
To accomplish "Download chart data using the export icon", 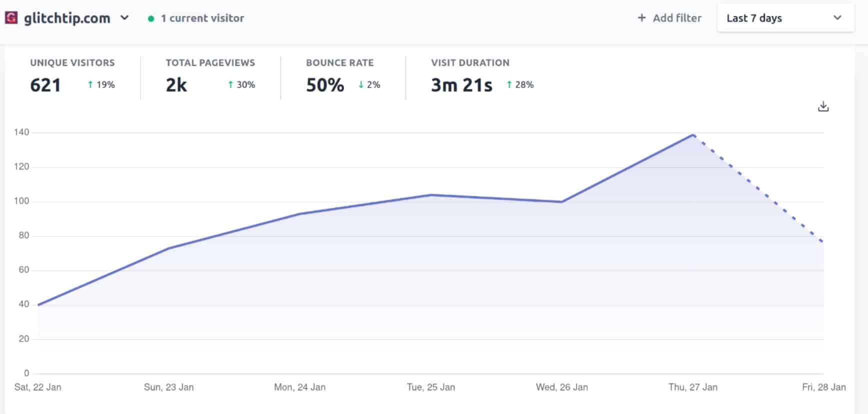I will (x=823, y=106).
